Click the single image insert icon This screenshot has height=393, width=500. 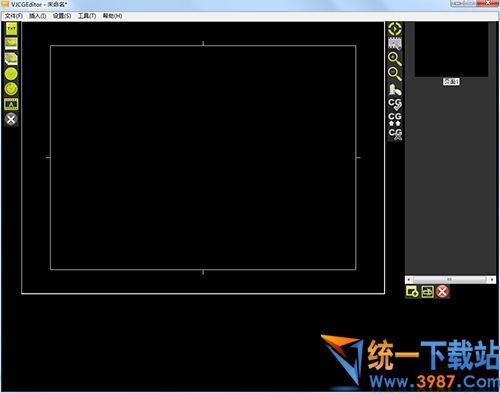(11, 43)
